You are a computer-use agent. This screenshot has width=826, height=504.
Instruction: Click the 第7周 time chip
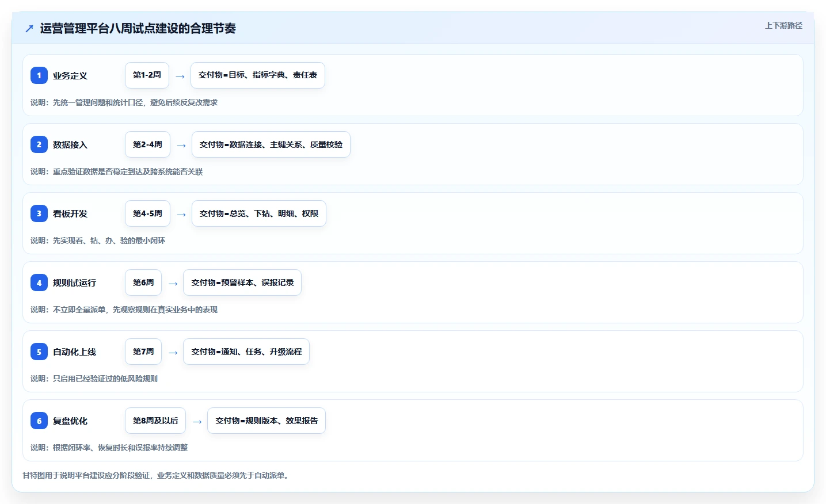[143, 352]
